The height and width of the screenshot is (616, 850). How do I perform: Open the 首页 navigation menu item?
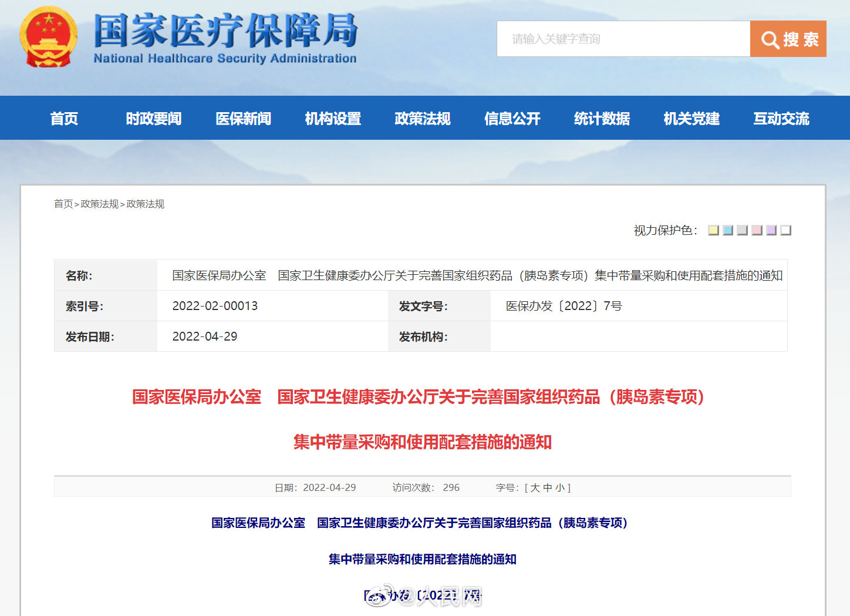(x=64, y=118)
